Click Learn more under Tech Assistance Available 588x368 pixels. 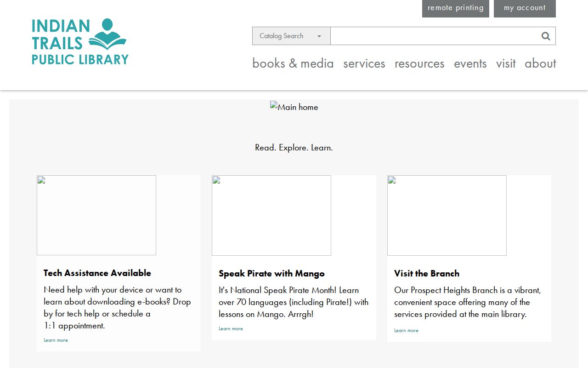click(56, 340)
